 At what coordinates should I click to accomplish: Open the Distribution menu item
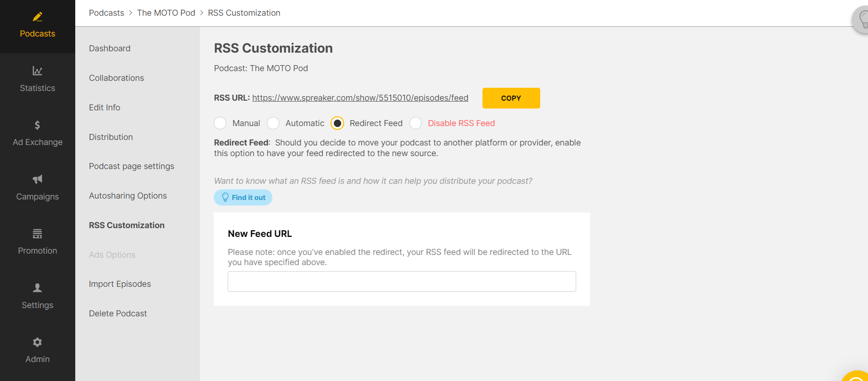111,137
